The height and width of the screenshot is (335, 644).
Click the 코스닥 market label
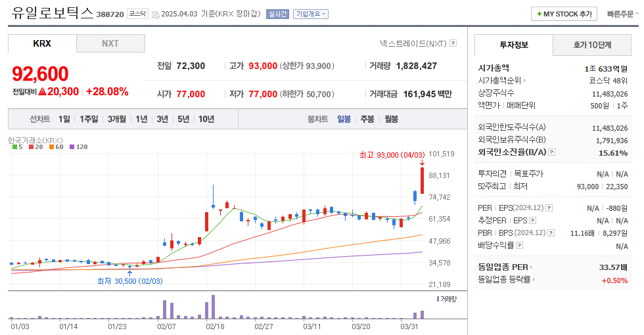tap(137, 14)
